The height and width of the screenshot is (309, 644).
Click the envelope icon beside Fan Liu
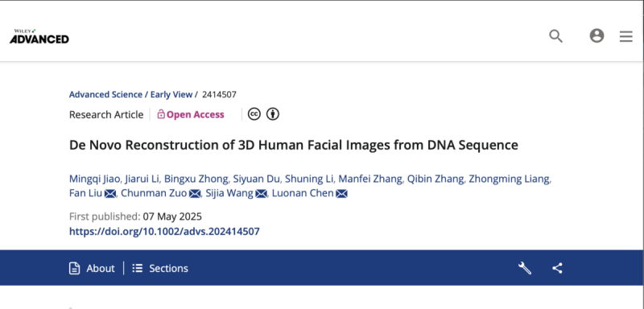point(110,193)
